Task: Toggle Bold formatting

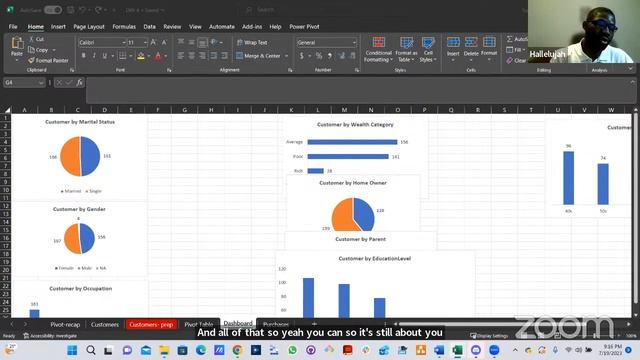Action: (x=84, y=56)
